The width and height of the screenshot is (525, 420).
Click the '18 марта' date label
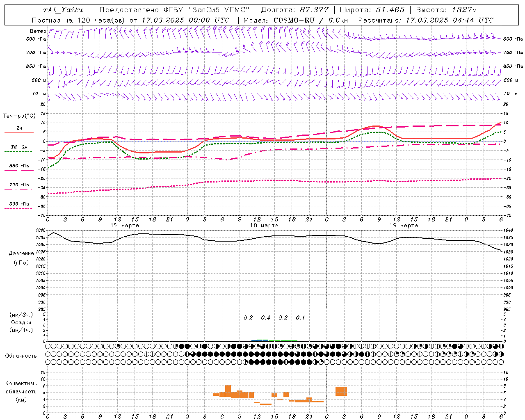(x=265, y=226)
